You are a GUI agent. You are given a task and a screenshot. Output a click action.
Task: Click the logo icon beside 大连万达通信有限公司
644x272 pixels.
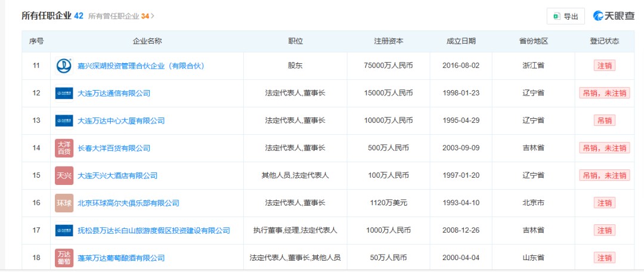pyautogui.click(x=64, y=93)
